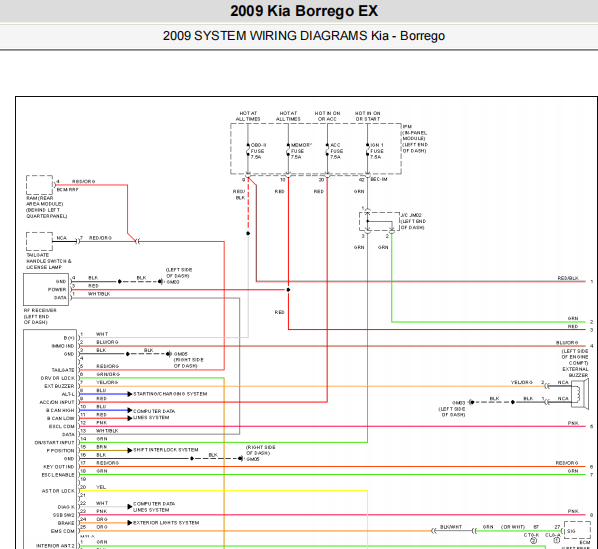Click the ACC fuse 7.5A label
Screen dimensions: 598x549
(336, 151)
